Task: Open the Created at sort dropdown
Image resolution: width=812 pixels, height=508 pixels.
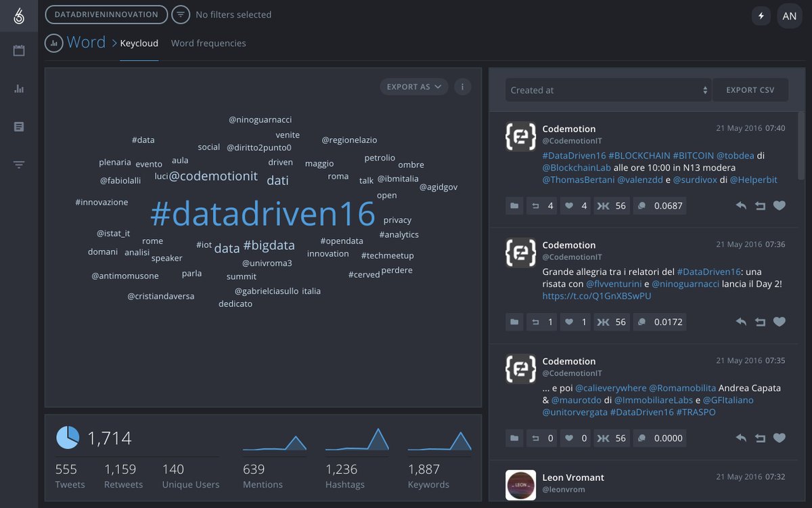Action: point(608,90)
